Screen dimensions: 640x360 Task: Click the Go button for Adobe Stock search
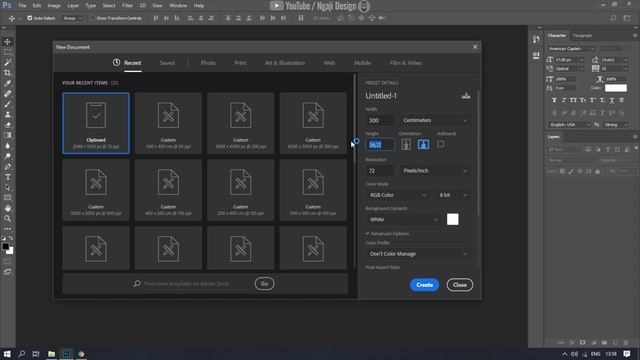[x=264, y=284]
